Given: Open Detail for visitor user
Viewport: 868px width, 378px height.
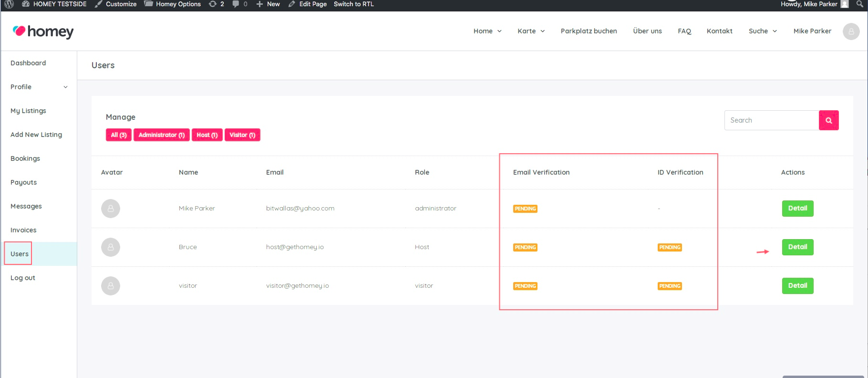Looking at the screenshot, I should (798, 286).
